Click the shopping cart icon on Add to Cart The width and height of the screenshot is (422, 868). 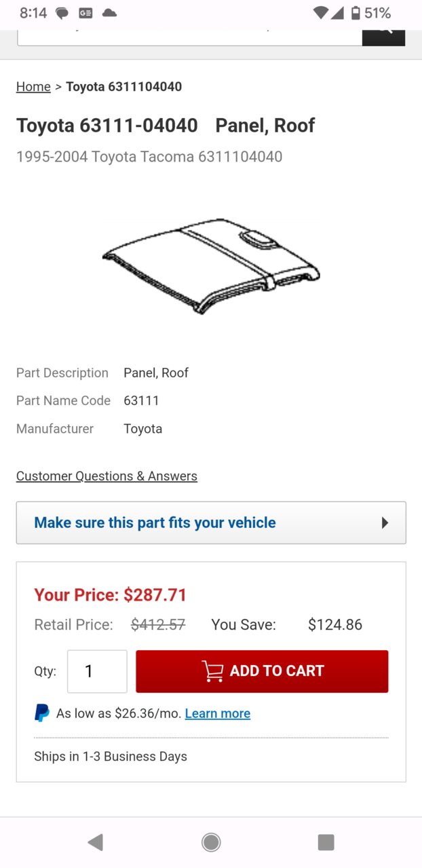[x=212, y=671]
